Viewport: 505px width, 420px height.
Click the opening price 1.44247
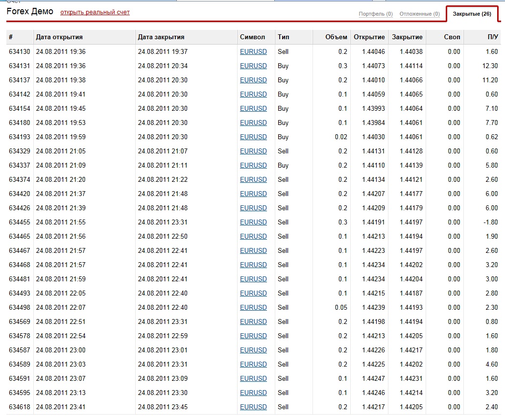coord(373,378)
